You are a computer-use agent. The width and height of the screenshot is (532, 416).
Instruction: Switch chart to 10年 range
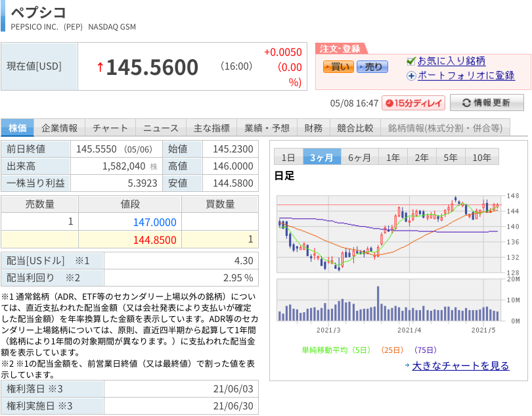pos(482,157)
